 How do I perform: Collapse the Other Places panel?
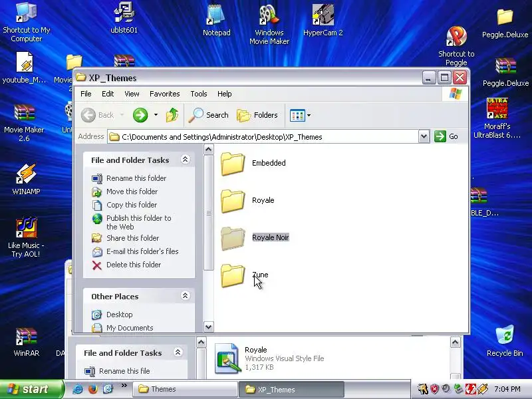click(186, 296)
